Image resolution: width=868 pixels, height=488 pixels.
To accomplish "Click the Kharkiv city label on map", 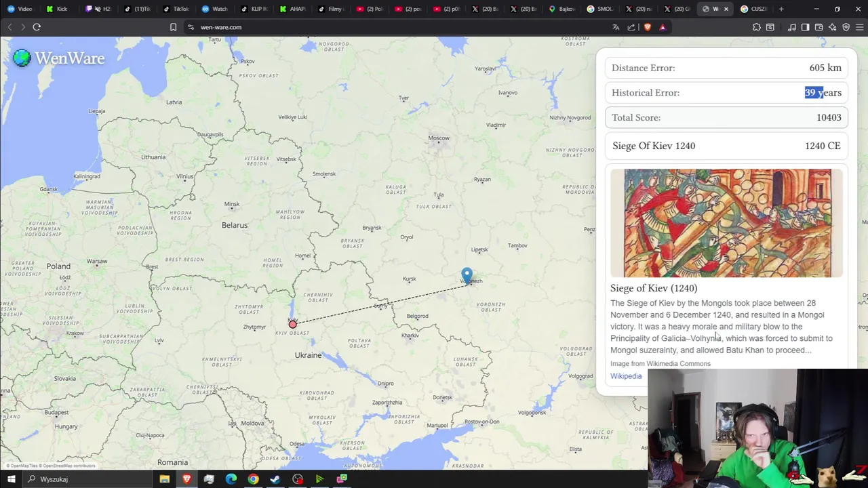I will coord(410,335).
